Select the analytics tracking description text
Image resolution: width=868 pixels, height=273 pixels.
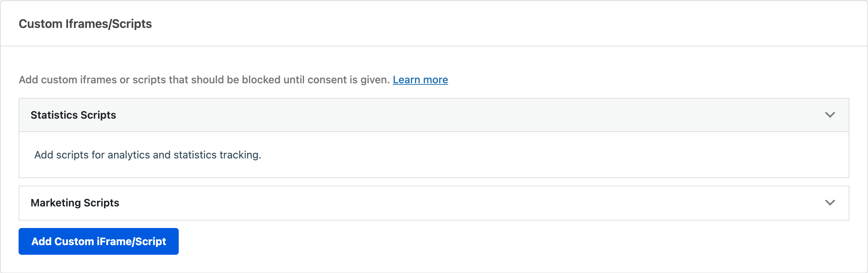pos(148,155)
